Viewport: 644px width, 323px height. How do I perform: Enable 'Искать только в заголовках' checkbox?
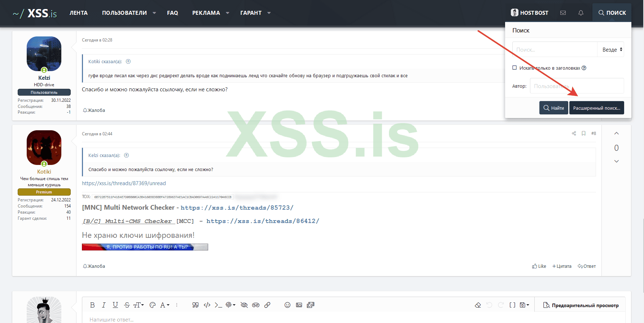coord(514,68)
